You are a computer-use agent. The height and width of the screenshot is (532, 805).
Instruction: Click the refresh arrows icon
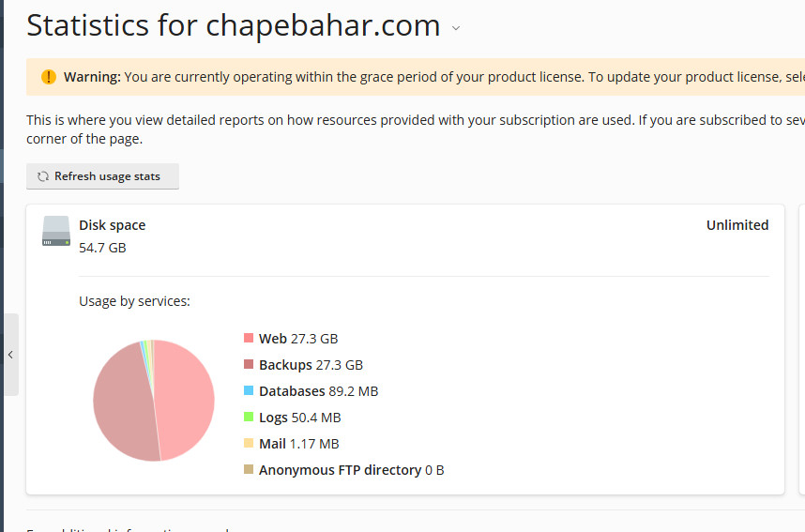point(43,176)
